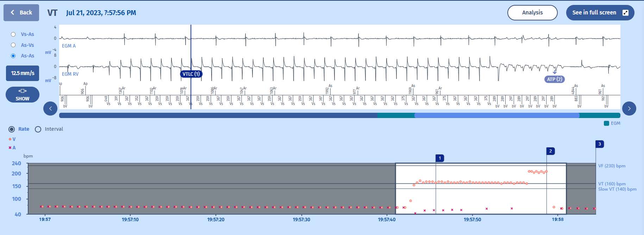The height and width of the screenshot is (235, 644).
Task: Click the Back arrow button
Action: tap(21, 13)
